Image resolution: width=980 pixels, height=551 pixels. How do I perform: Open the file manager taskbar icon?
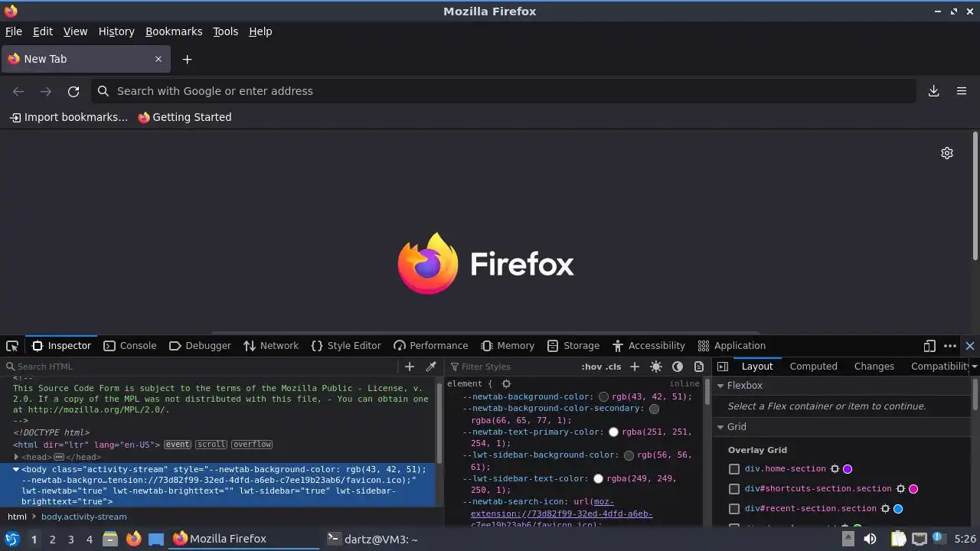110,539
